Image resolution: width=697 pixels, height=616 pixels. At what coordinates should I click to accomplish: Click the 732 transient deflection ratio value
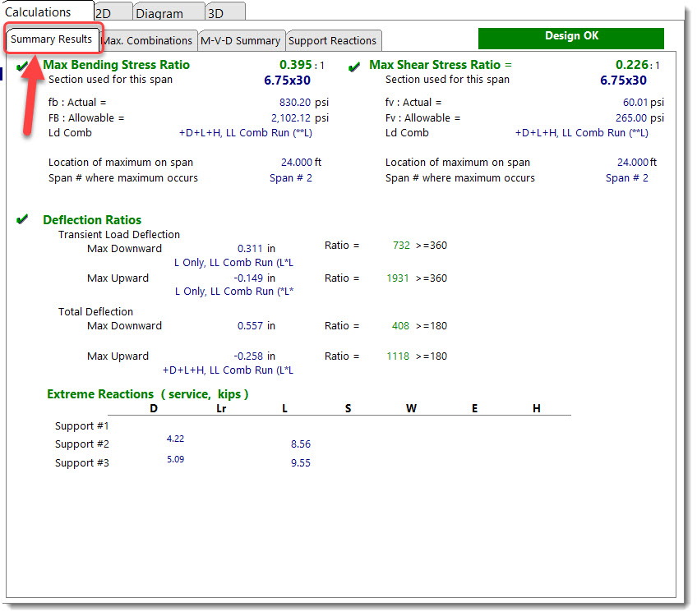point(400,246)
